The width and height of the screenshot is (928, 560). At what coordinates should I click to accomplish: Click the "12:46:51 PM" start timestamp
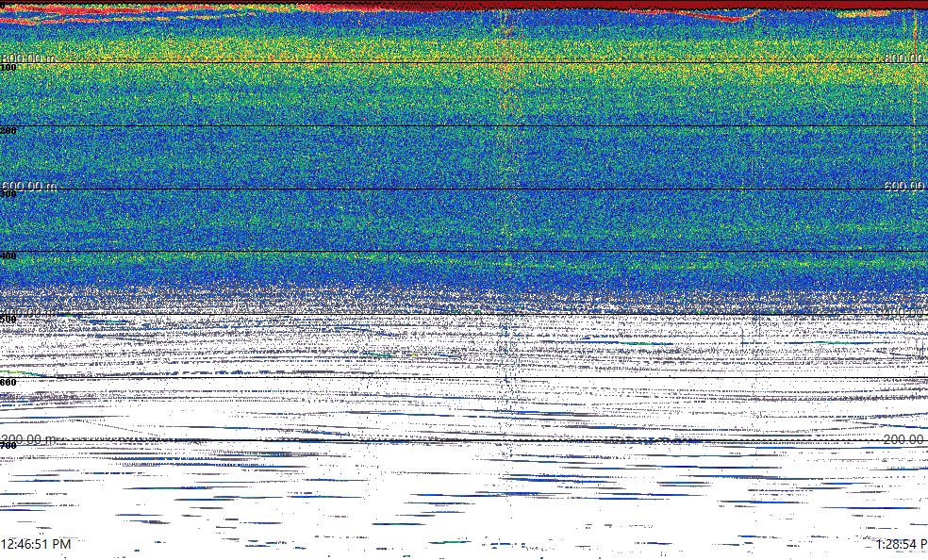36,544
